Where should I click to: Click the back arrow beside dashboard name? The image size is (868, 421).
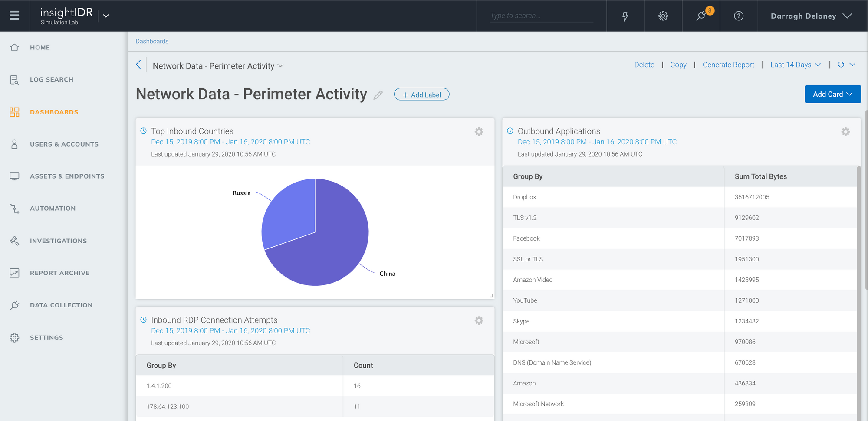[138, 65]
